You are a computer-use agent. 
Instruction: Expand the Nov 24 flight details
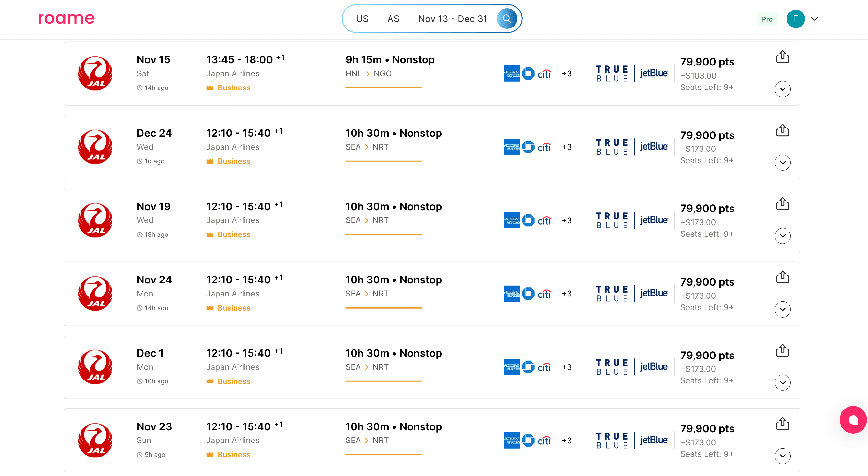point(782,309)
